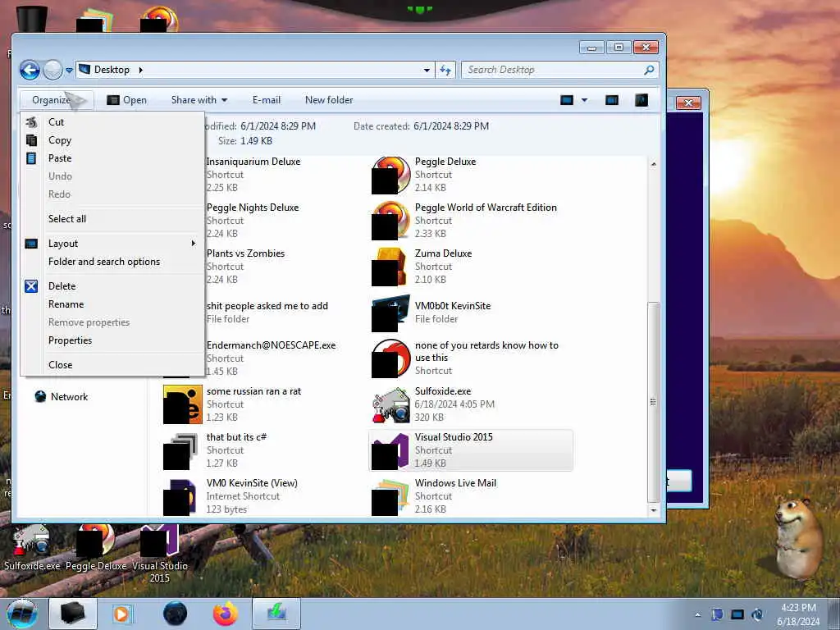Select Peggle Nights Deluxe shortcut
840x630 pixels.
(x=253, y=221)
